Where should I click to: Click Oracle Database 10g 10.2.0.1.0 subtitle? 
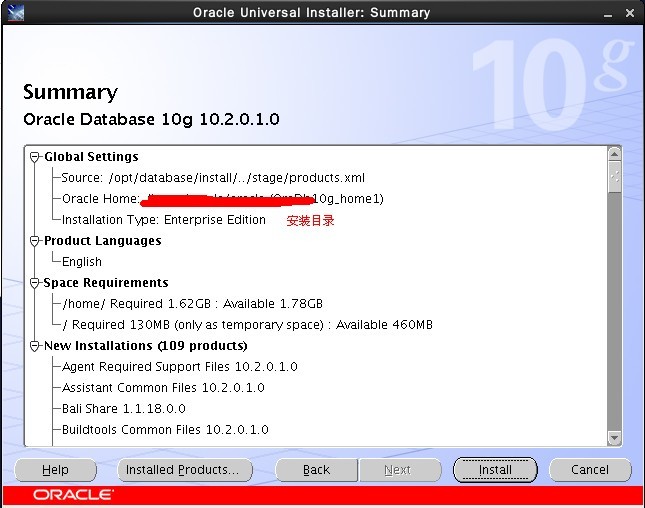point(151,119)
